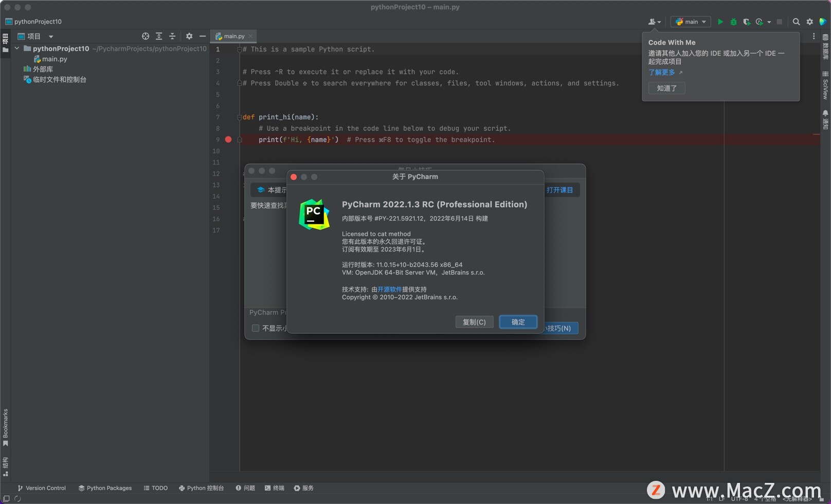Start the profiler run icon
Image resolution: width=831 pixels, height=504 pixels.
point(759,22)
